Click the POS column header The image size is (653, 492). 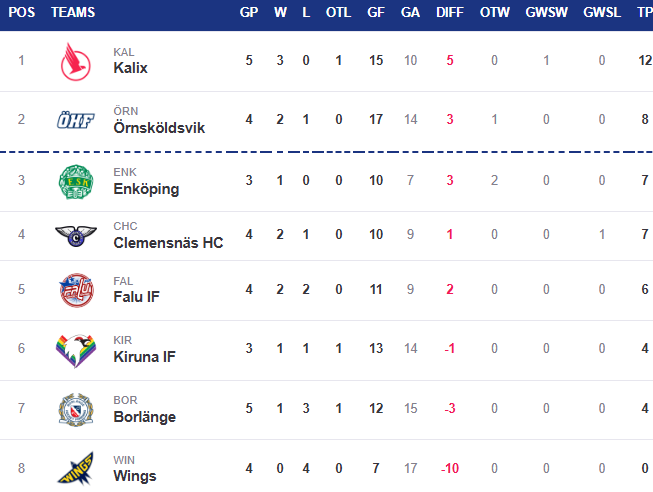tap(22, 12)
